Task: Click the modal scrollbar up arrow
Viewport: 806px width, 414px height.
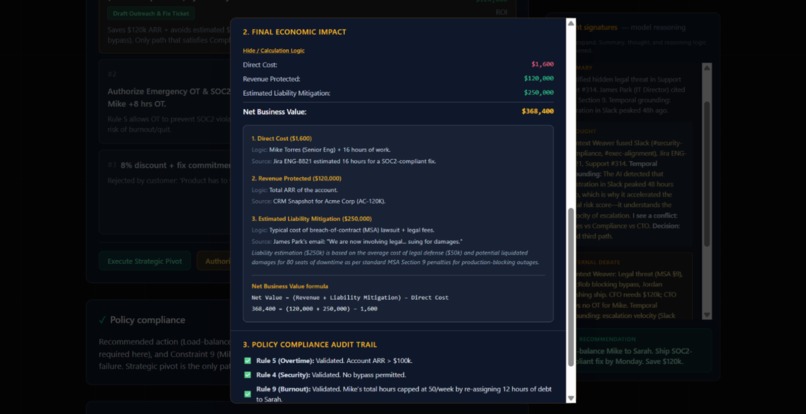Action: point(571,23)
